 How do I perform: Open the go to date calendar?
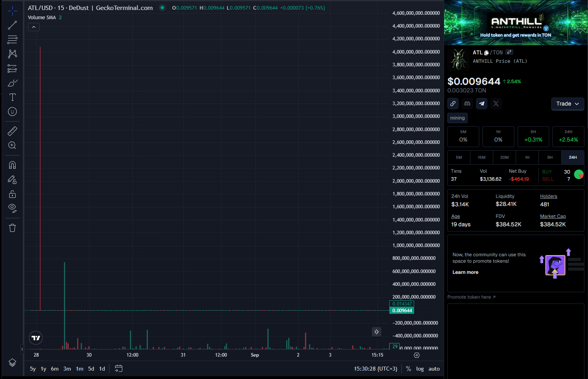coord(118,369)
